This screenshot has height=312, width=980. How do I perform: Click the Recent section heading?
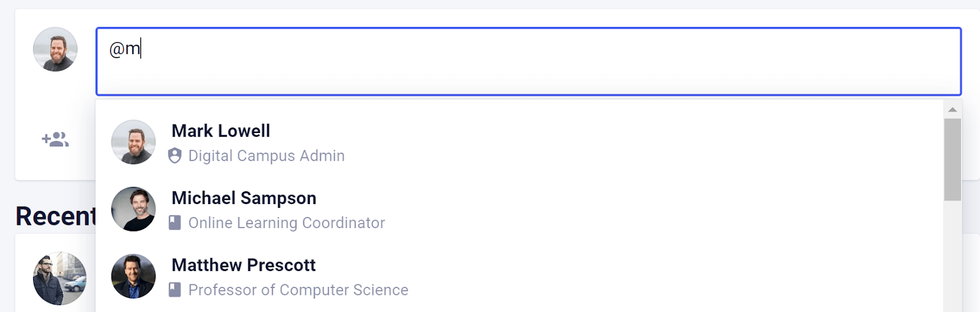coord(56,216)
